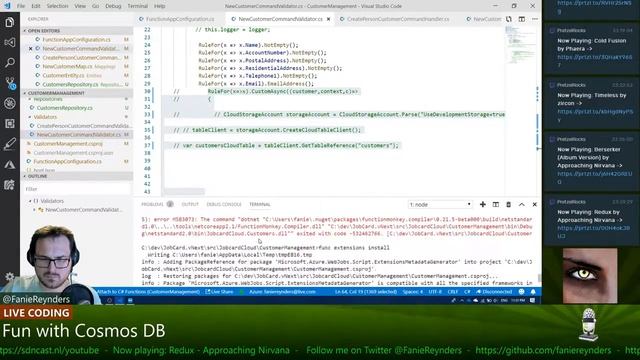Open the Extensions view

pyautogui.click(x=9, y=123)
